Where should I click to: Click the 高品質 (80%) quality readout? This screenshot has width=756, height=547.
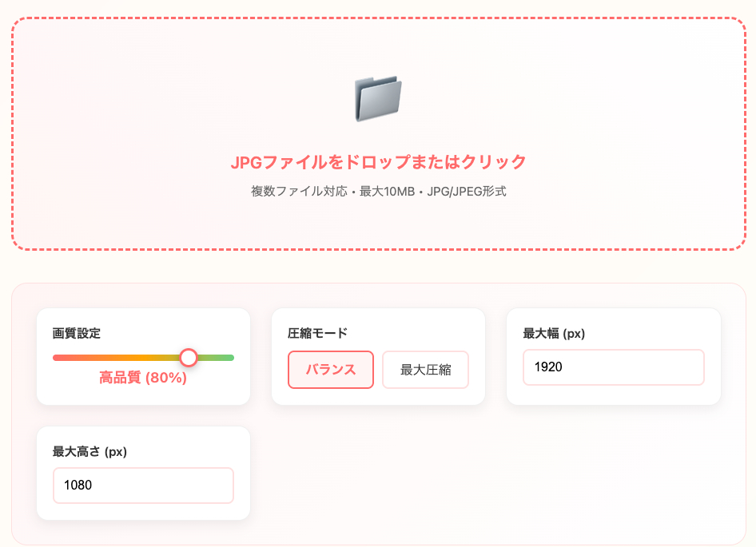(143, 378)
